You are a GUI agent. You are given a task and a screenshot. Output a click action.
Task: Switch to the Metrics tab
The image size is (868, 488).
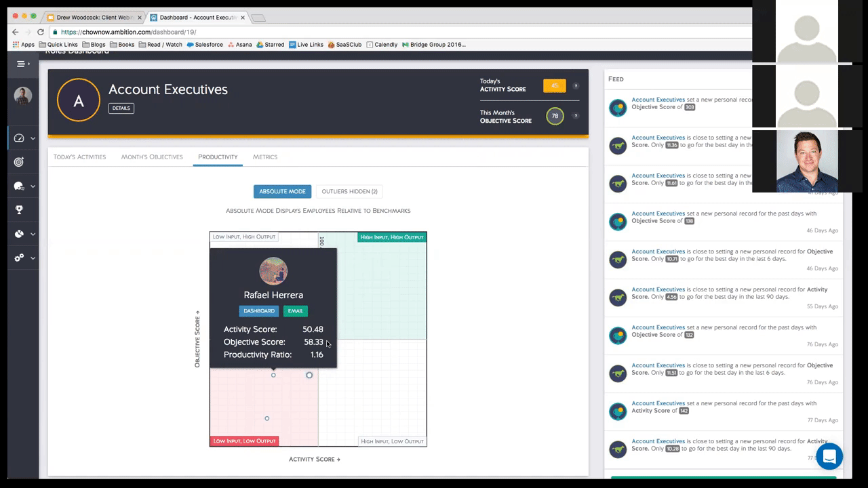[x=264, y=157]
